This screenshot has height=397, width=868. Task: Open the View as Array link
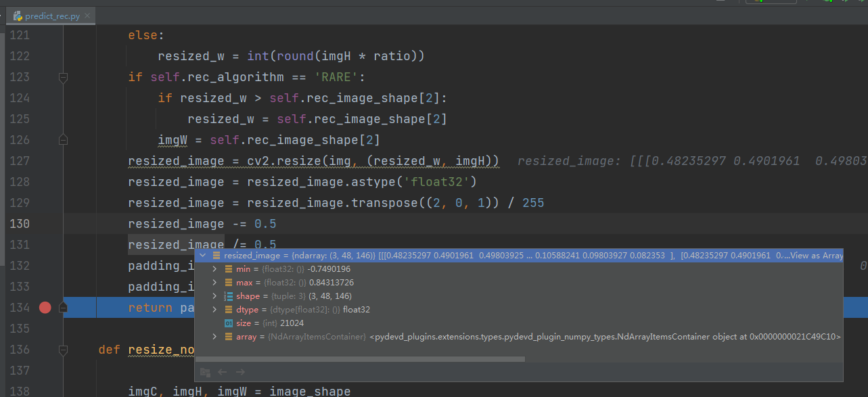coord(817,256)
